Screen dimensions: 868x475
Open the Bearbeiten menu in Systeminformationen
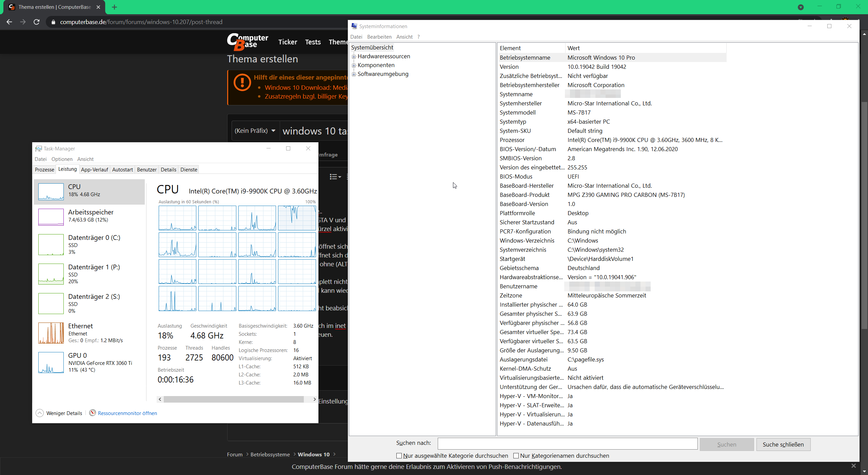pos(379,37)
